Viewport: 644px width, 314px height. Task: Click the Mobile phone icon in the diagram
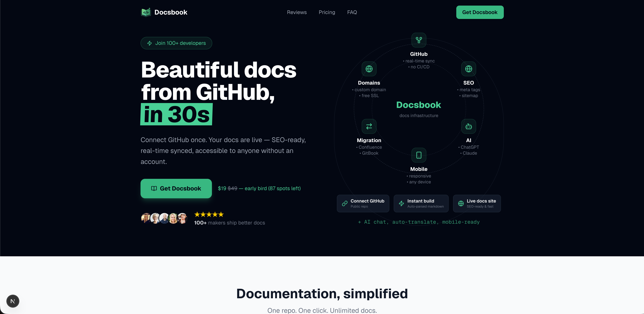coord(419,155)
